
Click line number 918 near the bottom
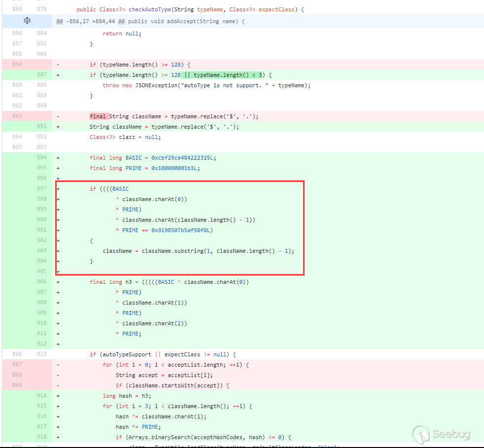[x=42, y=437]
